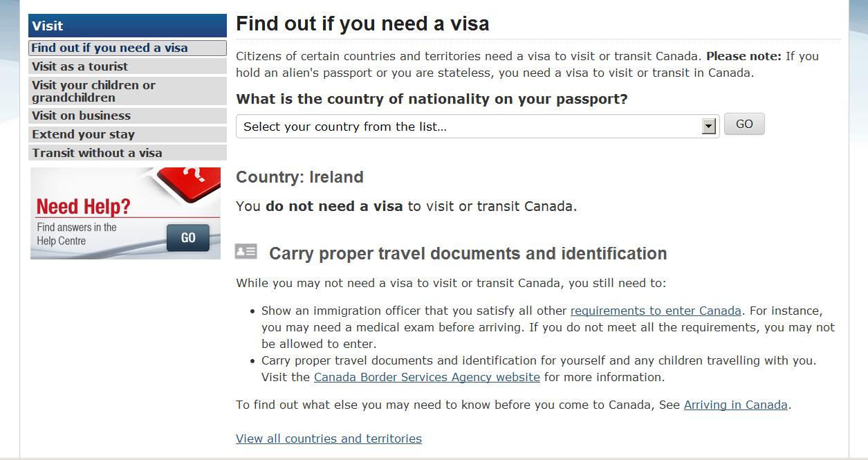
Task: Click the country selection combo box
Action: click(477, 127)
